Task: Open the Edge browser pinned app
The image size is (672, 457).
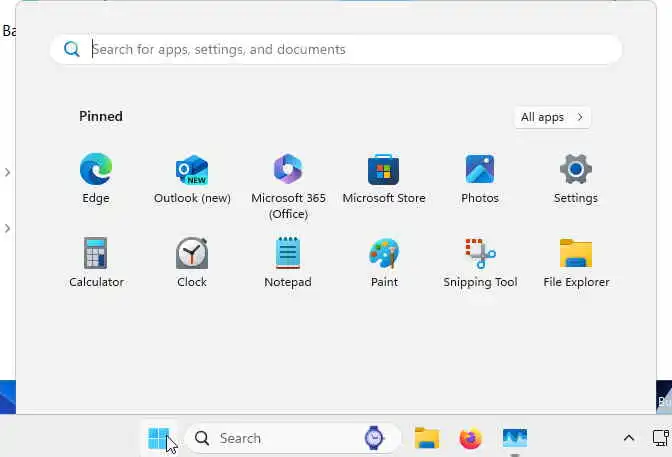Action: pyautogui.click(x=96, y=179)
